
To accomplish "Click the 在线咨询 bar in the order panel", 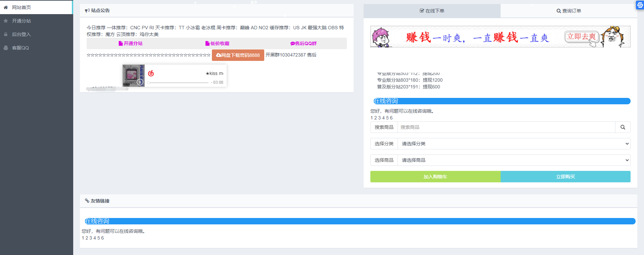I will click(x=502, y=101).
